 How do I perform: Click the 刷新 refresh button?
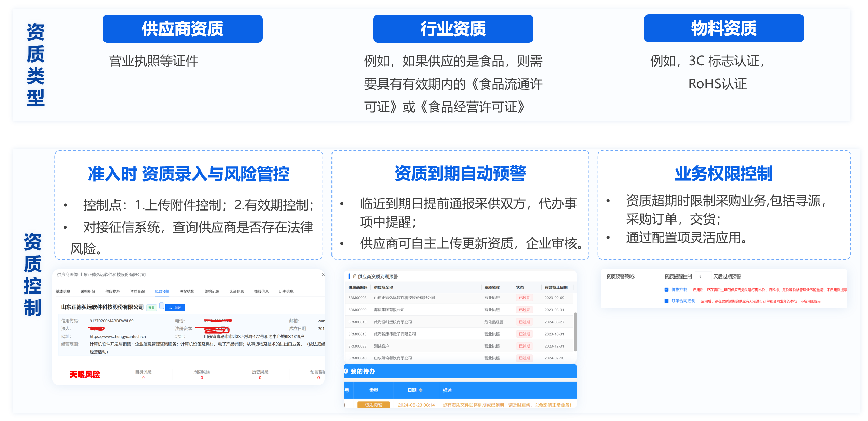click(x=175, y=308)
